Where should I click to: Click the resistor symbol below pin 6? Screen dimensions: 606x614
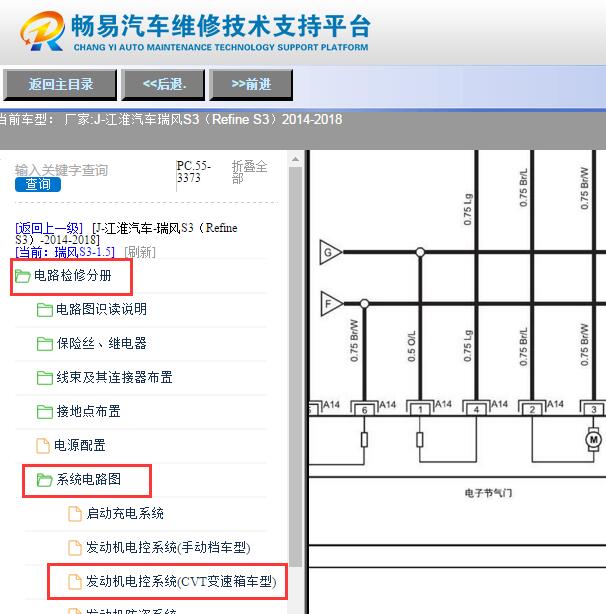point(364,440)
